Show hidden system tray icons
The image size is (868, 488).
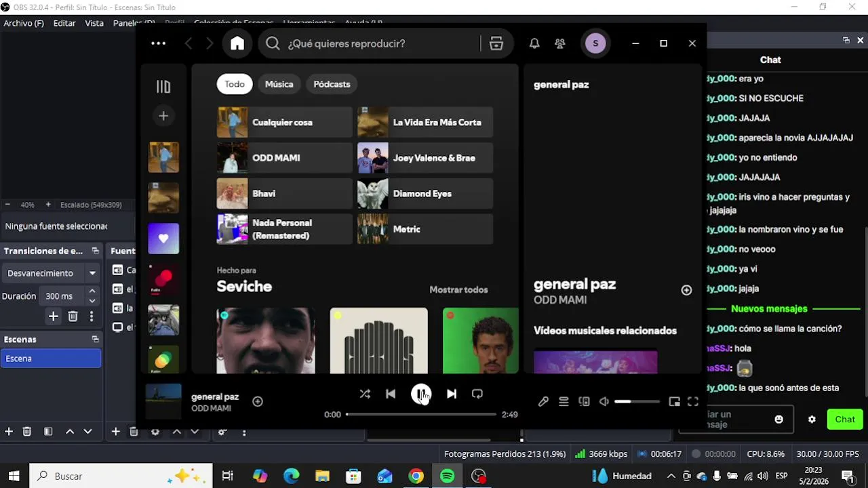671,476
